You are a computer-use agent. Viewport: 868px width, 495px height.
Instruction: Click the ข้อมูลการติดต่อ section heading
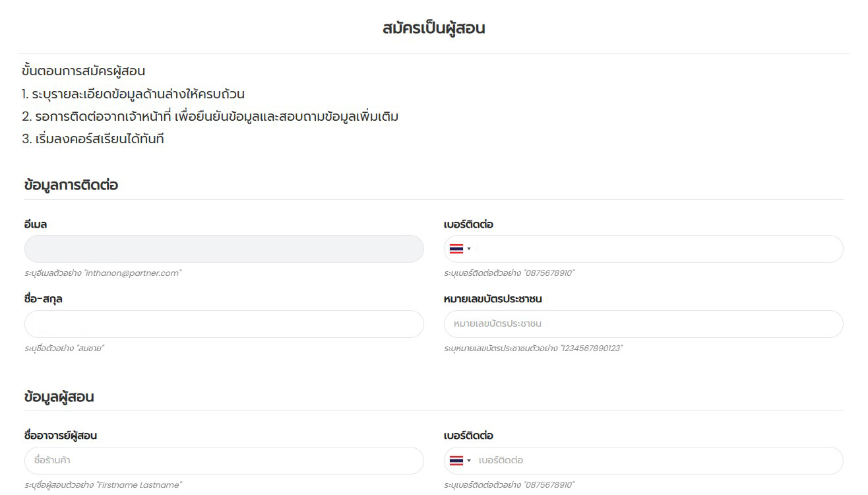tap(71, 185)
